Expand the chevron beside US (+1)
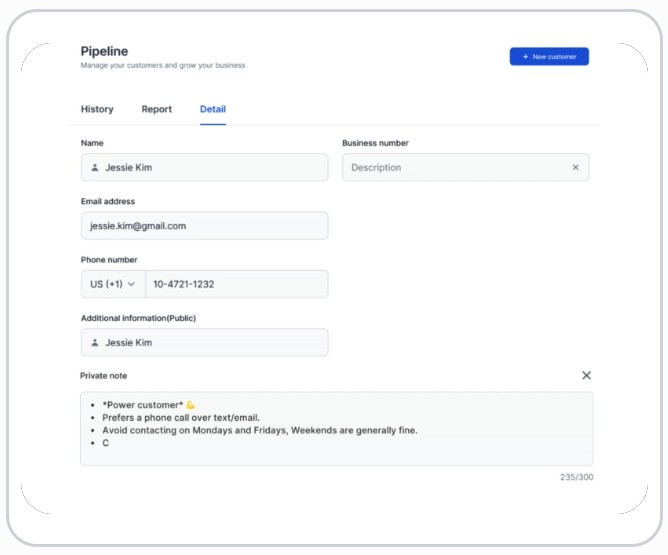This screenshot has height=555, width=668. point(131,284)
